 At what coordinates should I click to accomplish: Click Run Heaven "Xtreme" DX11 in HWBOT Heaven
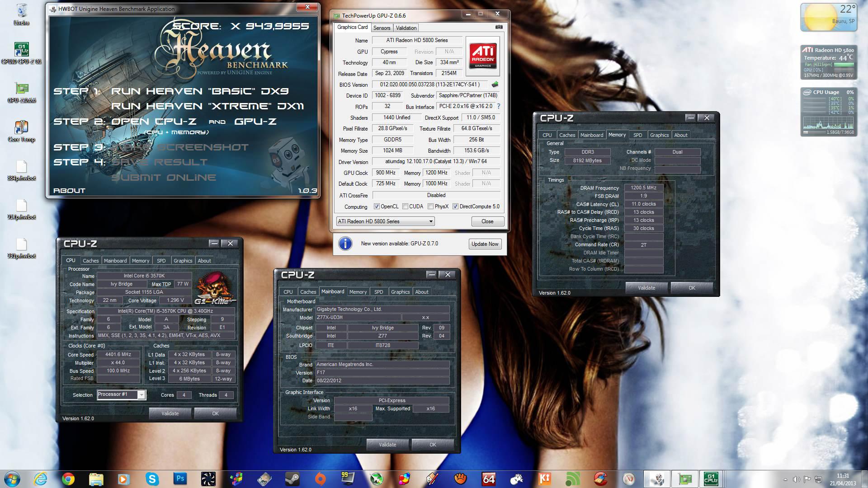pos(208,106)
